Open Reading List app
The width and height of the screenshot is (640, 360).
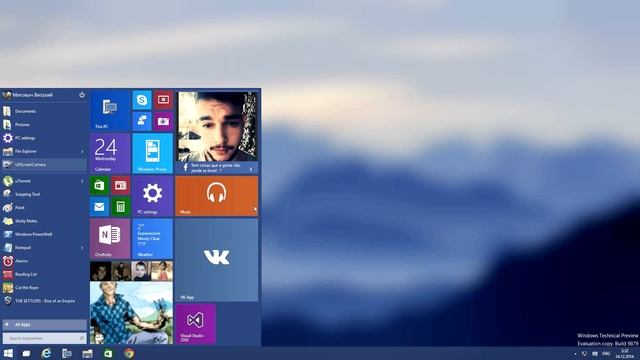point(44,274)
